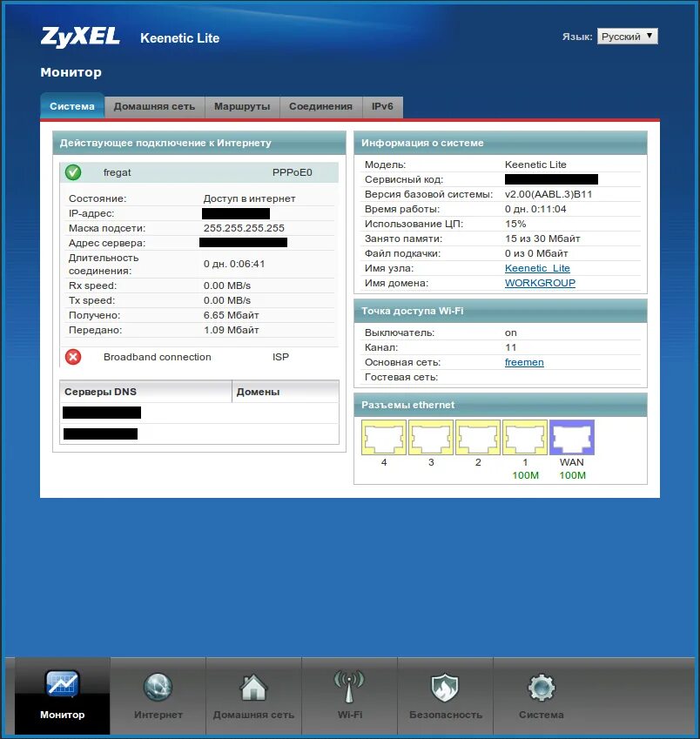The height and width of the screenshot is (739, 700).
Task: Click the connection duration 0 дн. 0:06:41
Action: click(234, 264)
